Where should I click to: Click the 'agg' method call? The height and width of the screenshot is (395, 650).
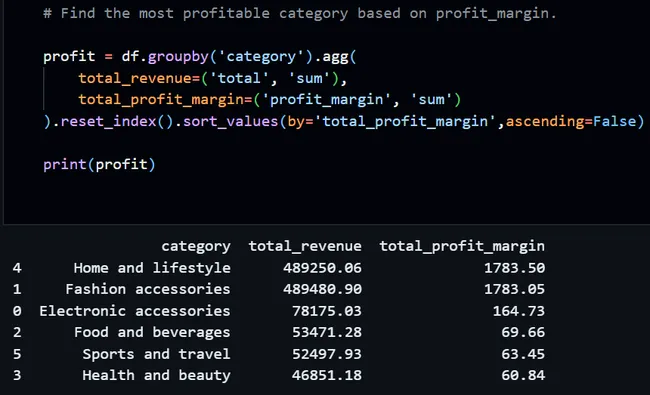click(335, 56)
